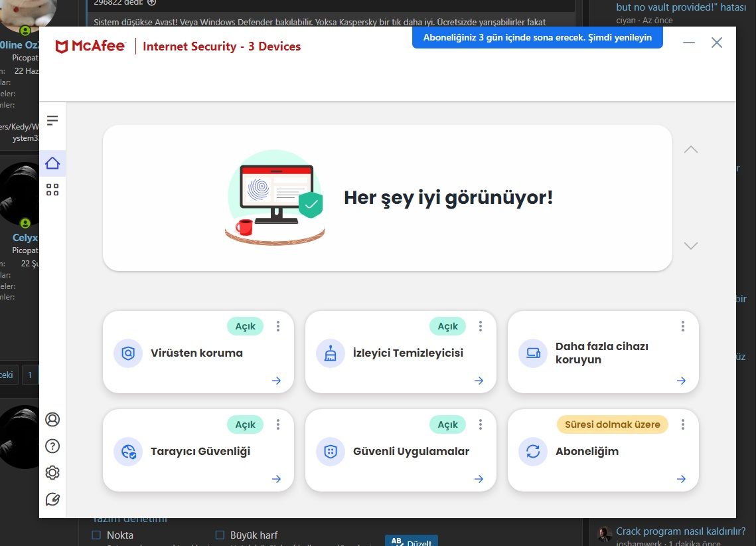
Task: Open the apps grid view in sidebar
Action: (x=52, y=189)
